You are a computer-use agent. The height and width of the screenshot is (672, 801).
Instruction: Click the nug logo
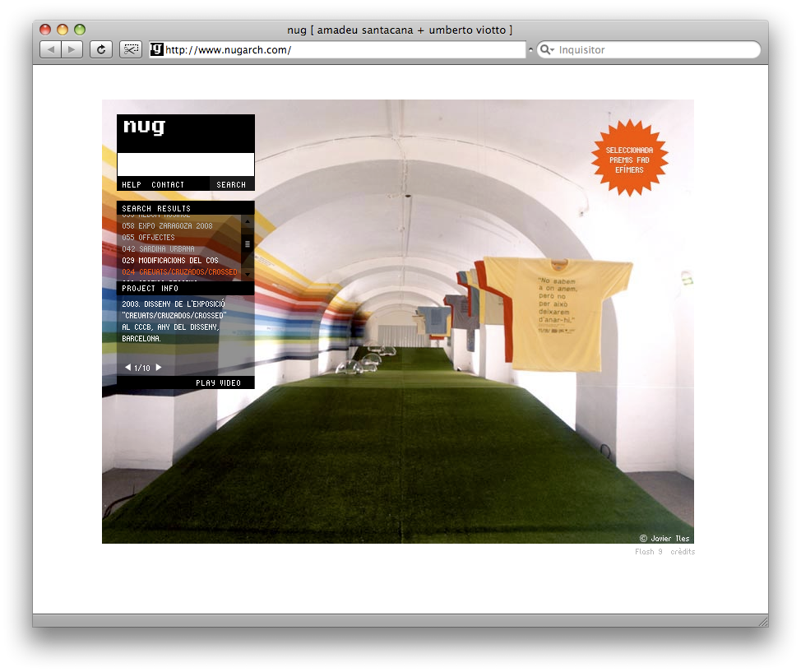point(144,126)
